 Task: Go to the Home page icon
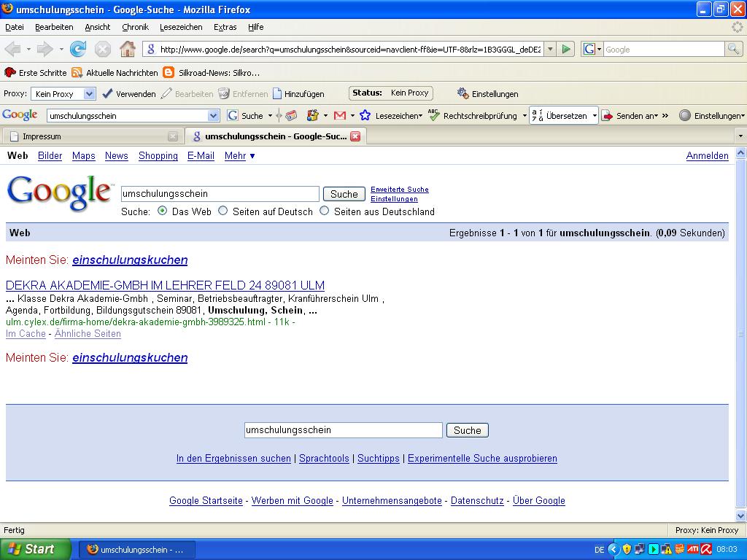(x=128, y=49)
